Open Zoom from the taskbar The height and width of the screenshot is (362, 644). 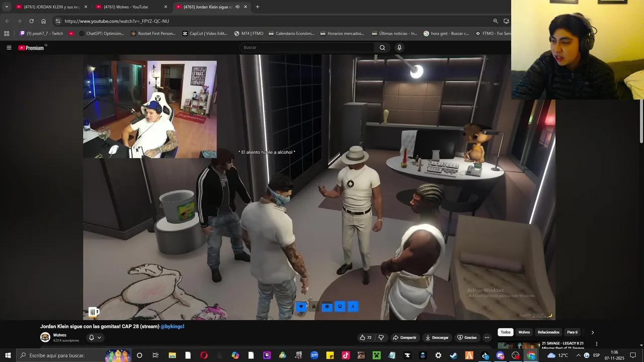coord(314,355)
